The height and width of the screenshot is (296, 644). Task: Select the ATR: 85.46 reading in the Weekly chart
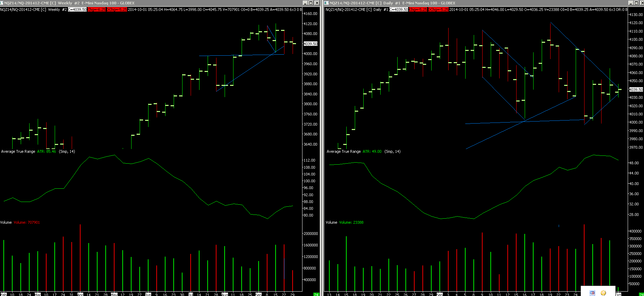47,151
